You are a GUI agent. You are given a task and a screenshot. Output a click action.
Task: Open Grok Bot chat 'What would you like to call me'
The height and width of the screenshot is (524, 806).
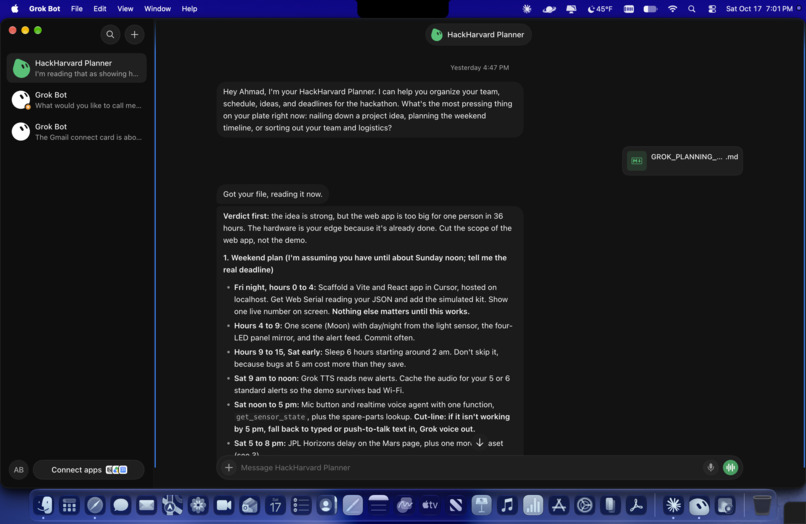click(x=77, y=100)
